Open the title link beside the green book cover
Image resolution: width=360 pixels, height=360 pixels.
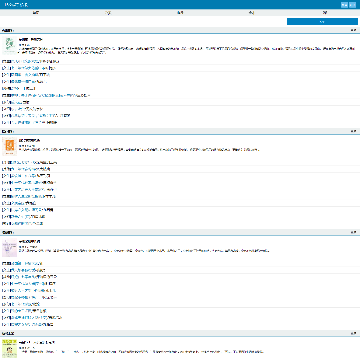(x=31, y=39)
